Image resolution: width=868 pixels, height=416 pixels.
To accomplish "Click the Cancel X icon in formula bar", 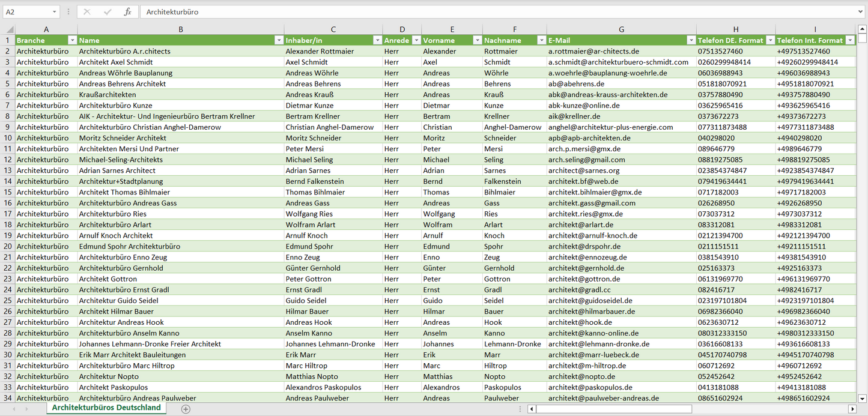I will (87, 12).
